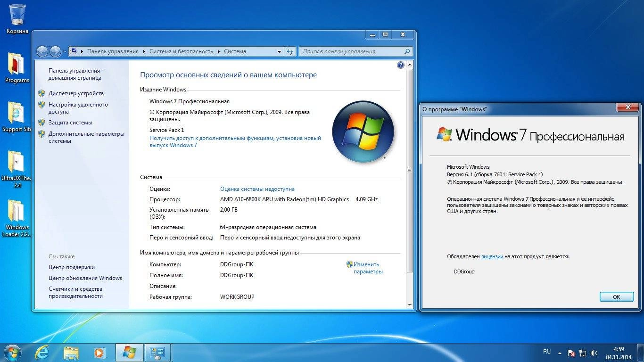
Task: Click the help question mark icon
Action: [400, 65]
